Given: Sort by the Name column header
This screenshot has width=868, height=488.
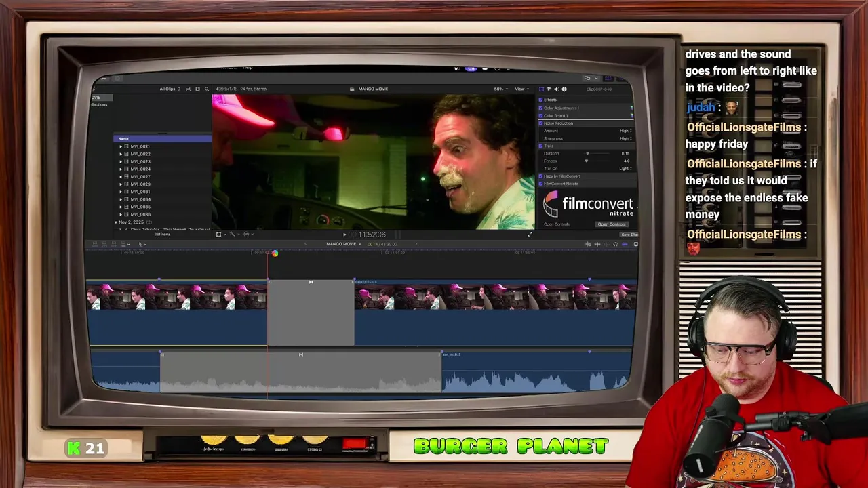Looking at the screenshot, I should [162, 138].
